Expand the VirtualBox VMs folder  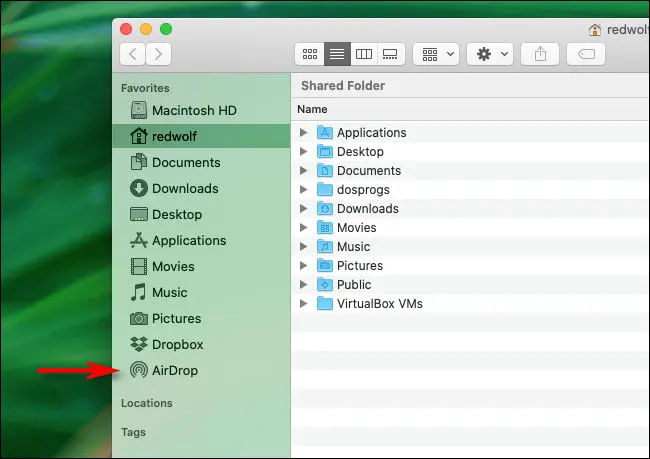[x=304, y=304]
